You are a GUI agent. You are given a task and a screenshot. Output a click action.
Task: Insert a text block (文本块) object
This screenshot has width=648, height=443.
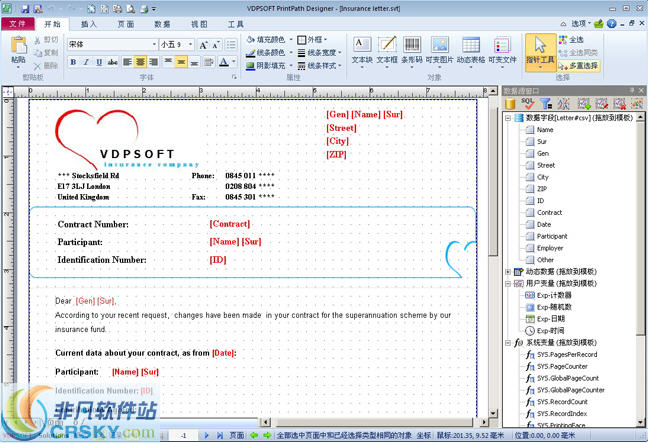point(362,50)
